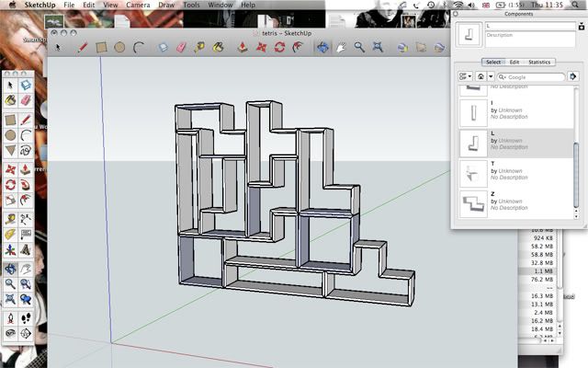Select the arrow Select tool in floating palette
The height and width of the screenshot is (368, 588).
[x=10, y=86]
